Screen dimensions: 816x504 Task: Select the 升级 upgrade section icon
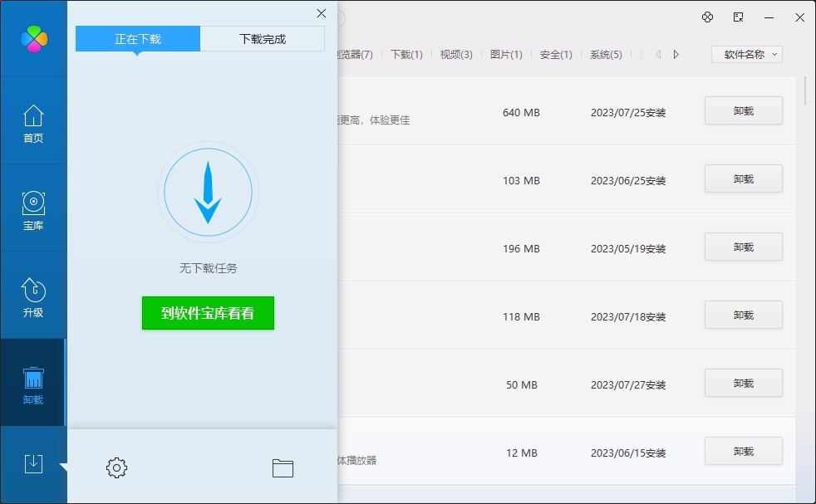pyautogui.click(x=33, y=296)
